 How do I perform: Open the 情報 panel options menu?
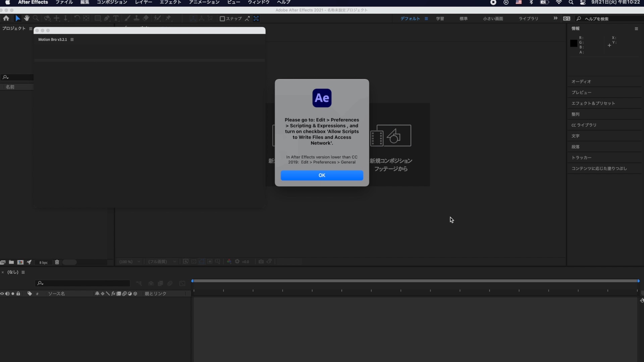coord(636,29)
